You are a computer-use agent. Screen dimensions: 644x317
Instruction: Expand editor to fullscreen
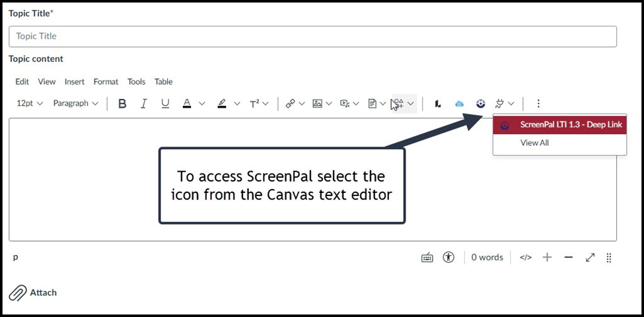(590, 258)
